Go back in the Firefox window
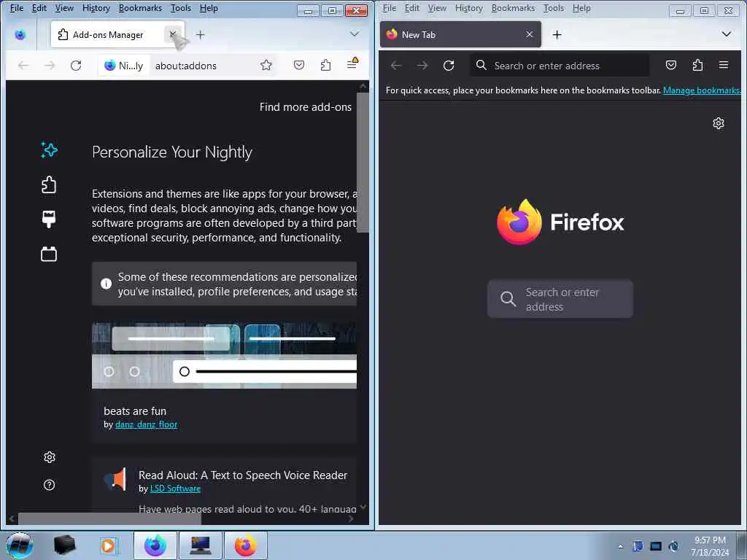The height and width of the screenshot is (560, 747). 396,65
